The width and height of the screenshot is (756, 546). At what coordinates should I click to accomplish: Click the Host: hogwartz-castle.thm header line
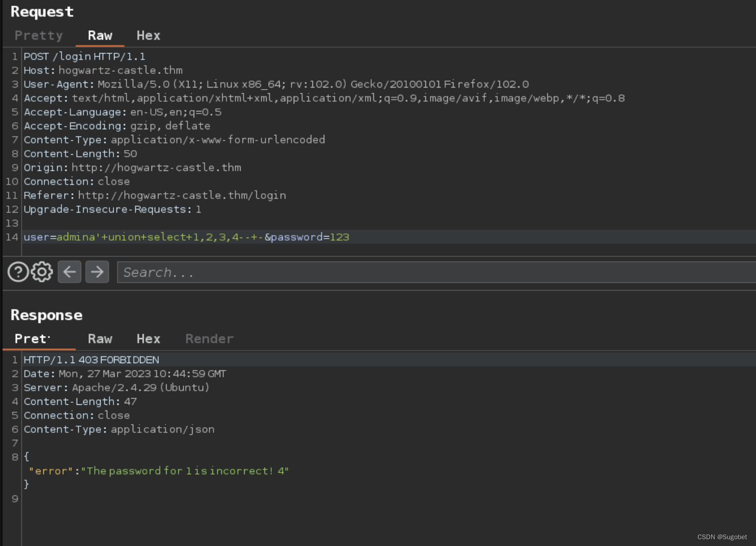[103, 70]
